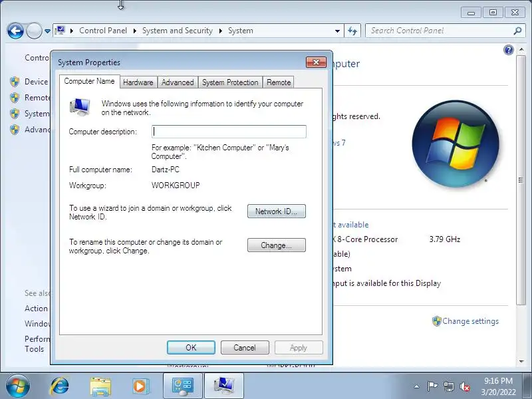The image size is (532, 399).
Task: Click the Performance Tools link in sidebar
Action: click(x=37, y=344)
